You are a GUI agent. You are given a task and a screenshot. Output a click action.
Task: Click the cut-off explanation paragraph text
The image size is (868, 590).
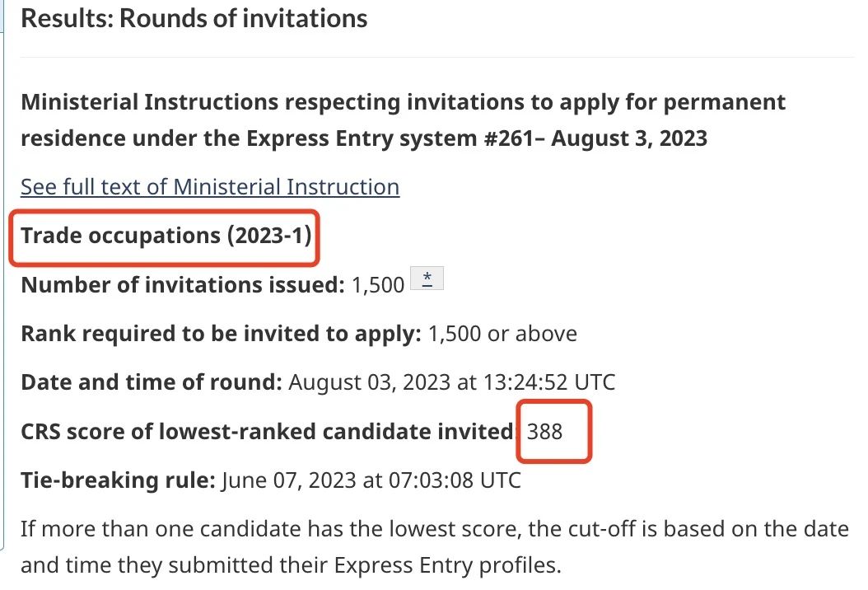[435, 547]
